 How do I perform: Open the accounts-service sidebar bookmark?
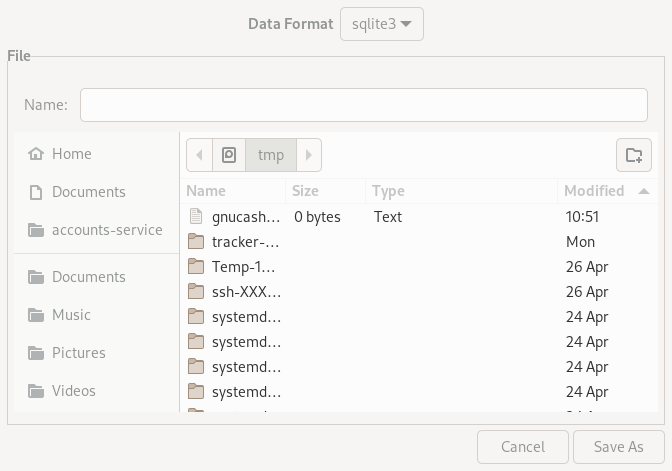(x=107, y=230)
